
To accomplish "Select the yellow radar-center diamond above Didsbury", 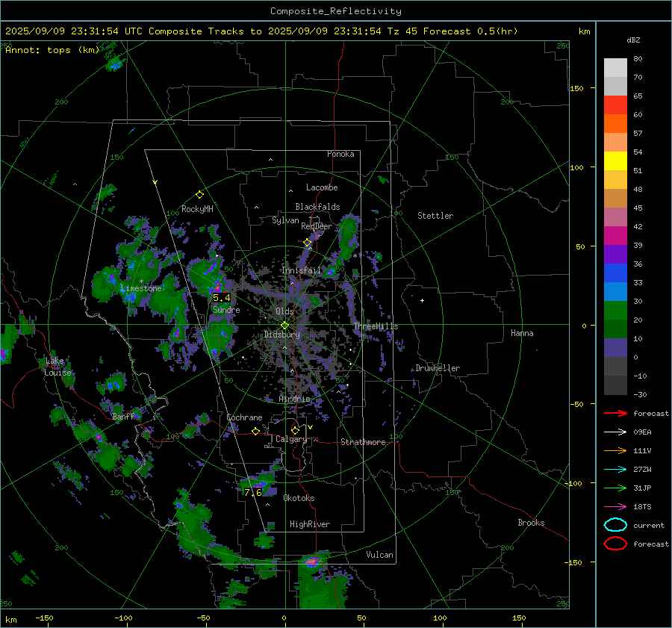I will (284, 326).
